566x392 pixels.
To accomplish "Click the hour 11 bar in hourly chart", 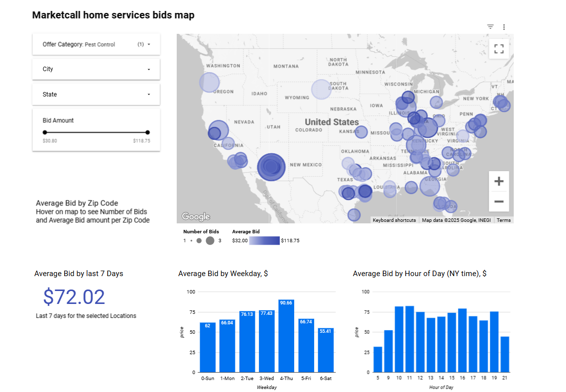I will (x=409, y=339).
